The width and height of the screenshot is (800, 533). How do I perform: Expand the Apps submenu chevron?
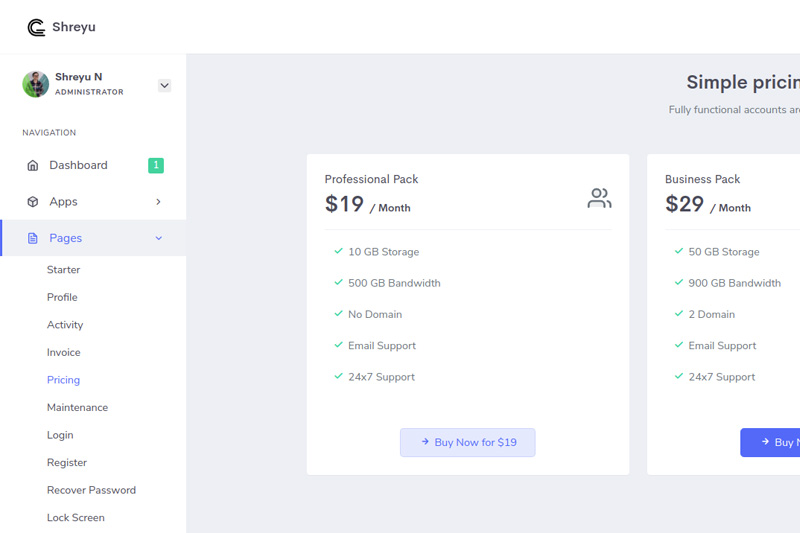(158, 202)
